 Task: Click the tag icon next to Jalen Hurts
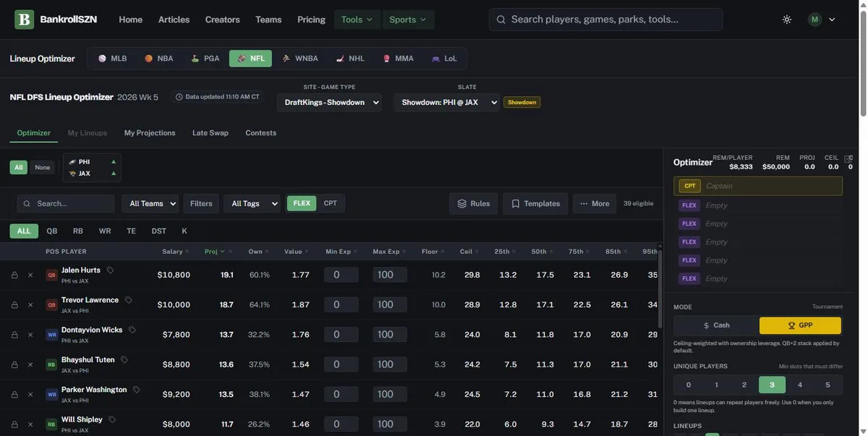pos(111,270)
